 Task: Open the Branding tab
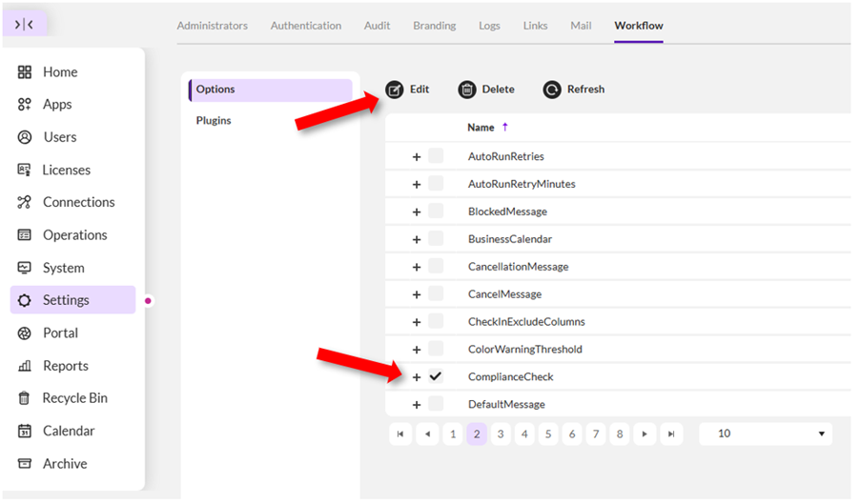(x=434, y=26)
